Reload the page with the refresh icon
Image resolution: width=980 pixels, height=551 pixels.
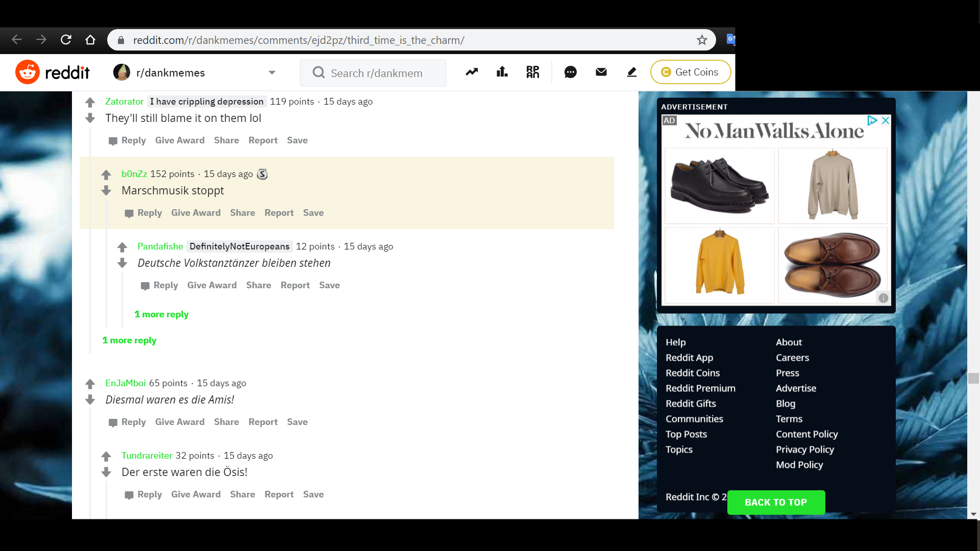pyautogui.click(x=66, y=40)
